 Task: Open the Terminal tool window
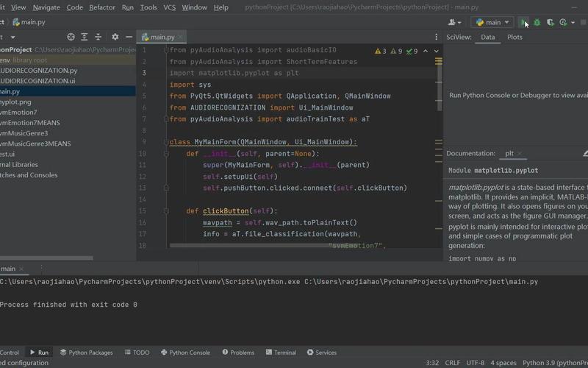281,353
